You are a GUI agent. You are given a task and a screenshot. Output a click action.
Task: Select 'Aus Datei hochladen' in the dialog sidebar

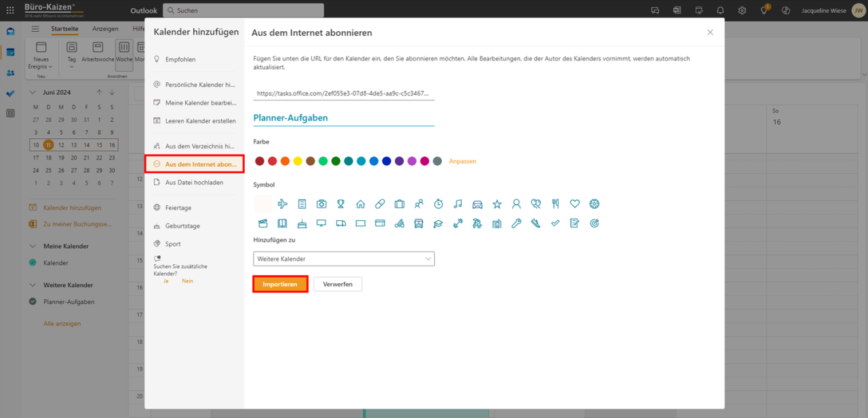[195, 182]
